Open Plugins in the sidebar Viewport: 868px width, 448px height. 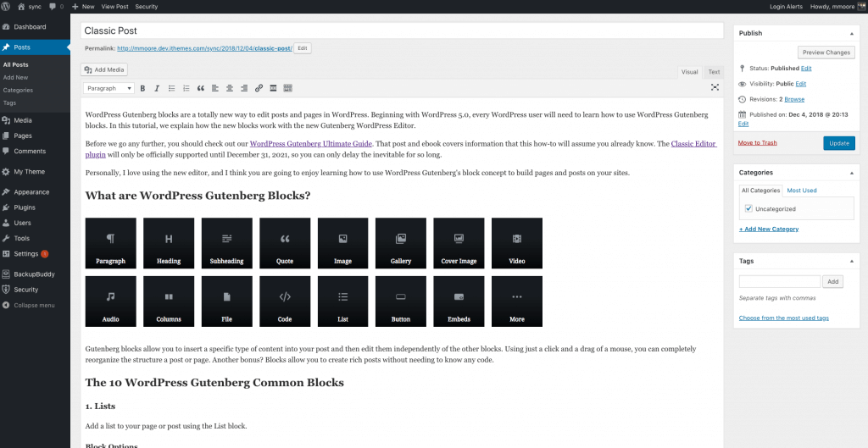point(35,207)
